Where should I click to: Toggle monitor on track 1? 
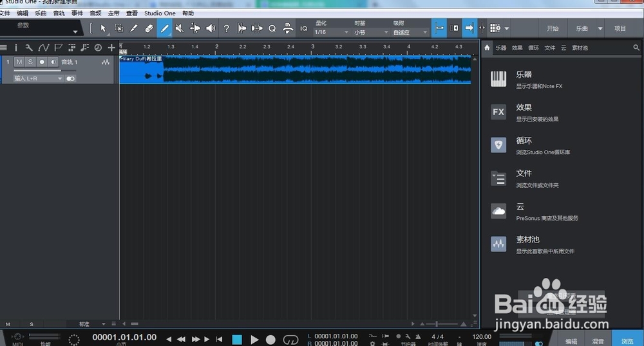(x=53, y=62)
